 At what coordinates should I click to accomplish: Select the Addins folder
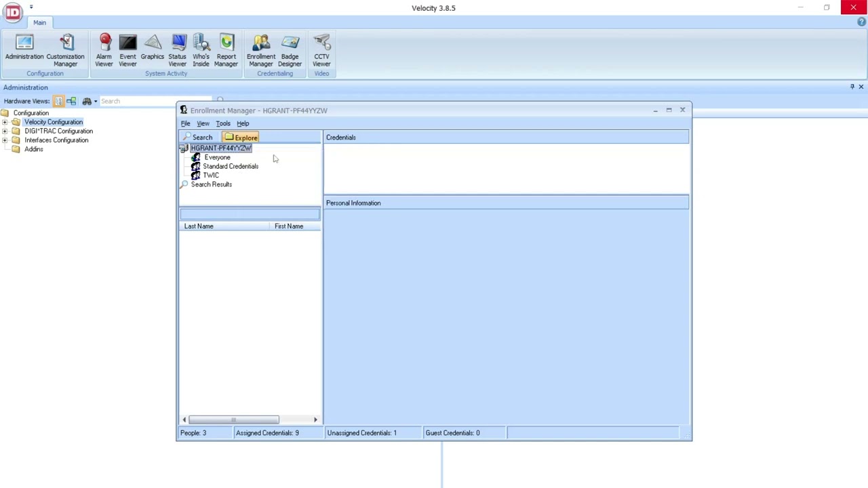pyautogui.click(x=34, y=148)
